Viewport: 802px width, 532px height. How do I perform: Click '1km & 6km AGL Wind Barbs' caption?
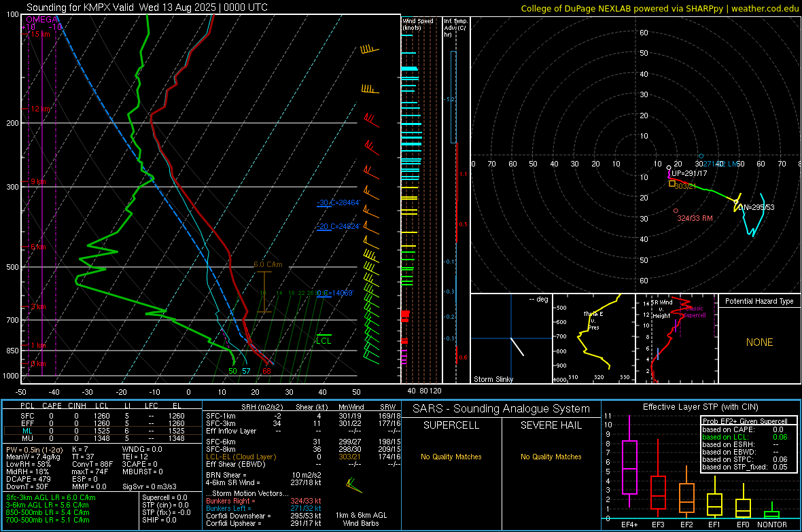361,519
